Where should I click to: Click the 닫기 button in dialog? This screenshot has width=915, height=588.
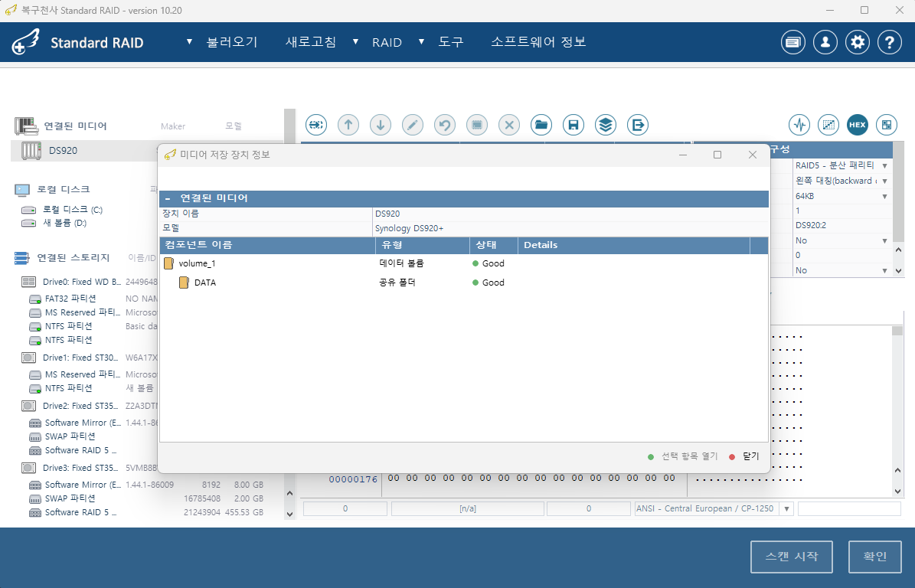click(744, 456)
